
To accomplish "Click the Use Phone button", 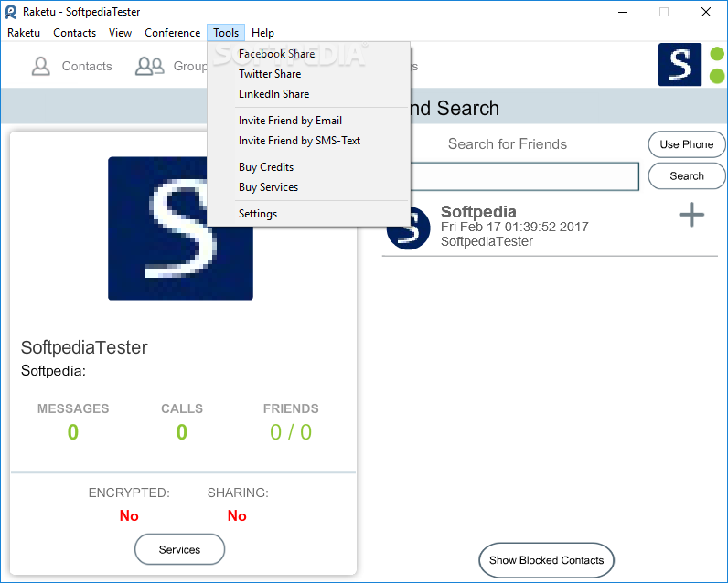I will click(687, 144).
